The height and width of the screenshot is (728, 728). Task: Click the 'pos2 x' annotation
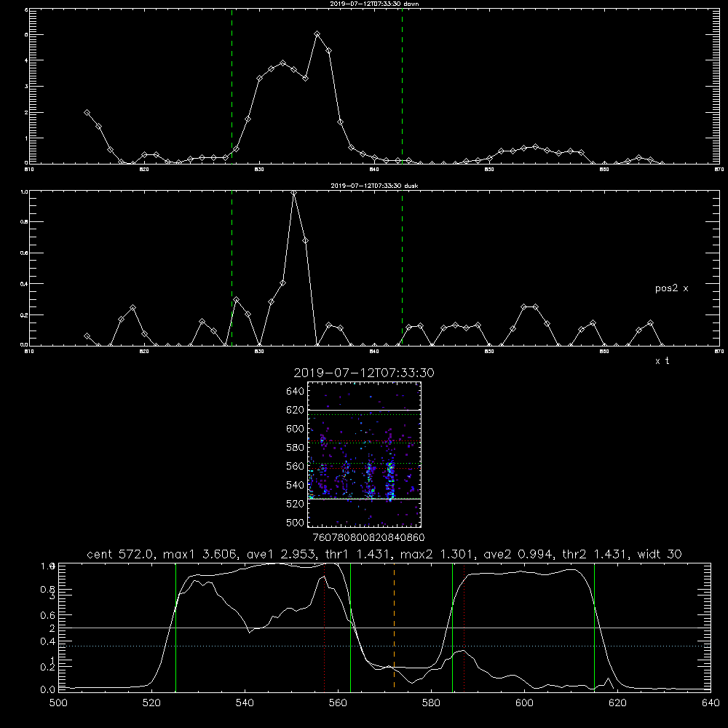(671, 288)
